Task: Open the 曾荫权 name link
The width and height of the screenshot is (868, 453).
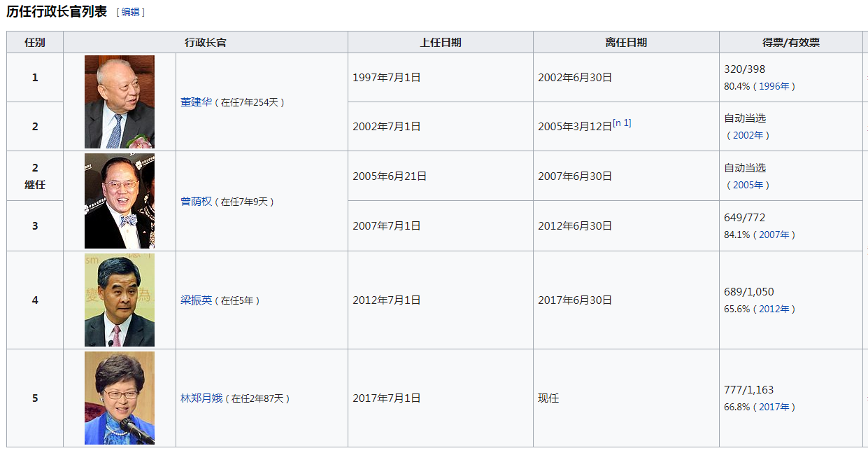Action: [196, 202]
